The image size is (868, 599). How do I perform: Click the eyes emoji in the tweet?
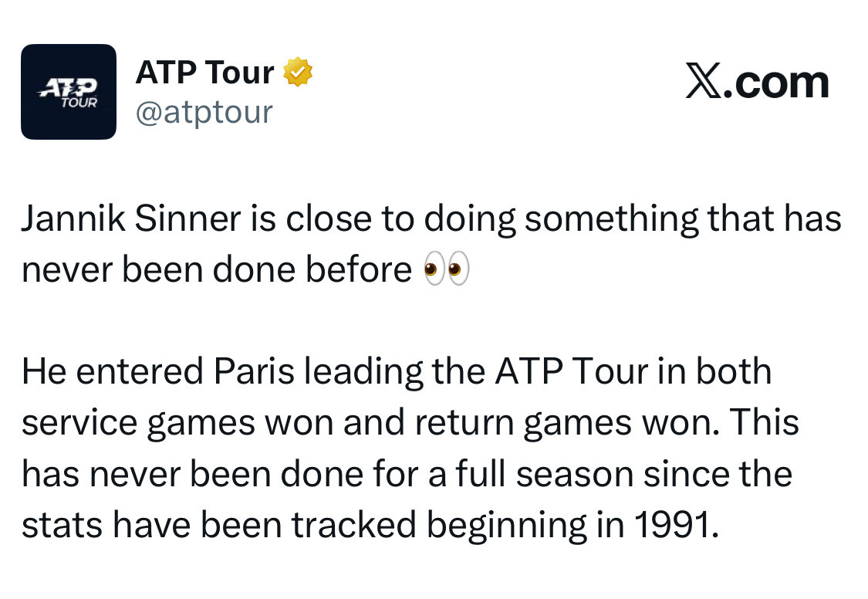pyautogui.click(x=447, y=270)
